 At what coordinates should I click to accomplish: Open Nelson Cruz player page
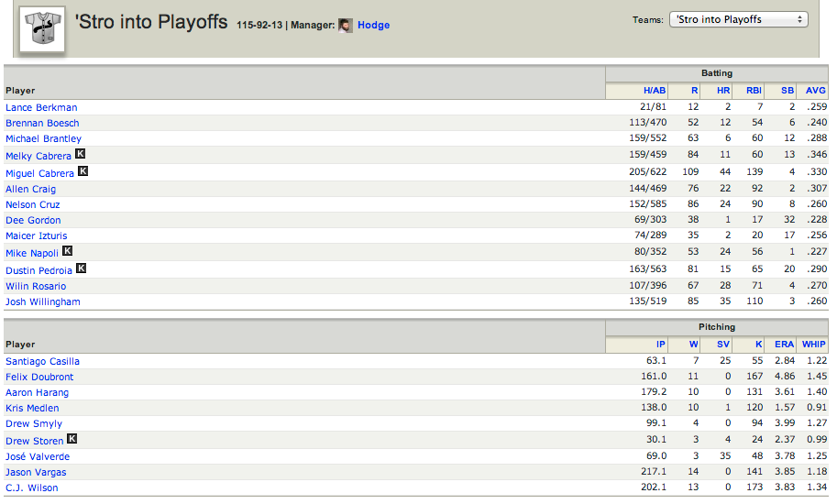click(x=33, y=204)
